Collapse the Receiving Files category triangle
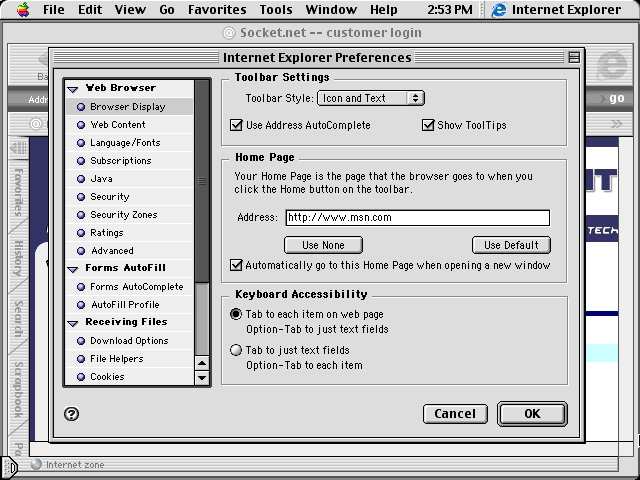This screenshot has width=640, height=480. 73,323
